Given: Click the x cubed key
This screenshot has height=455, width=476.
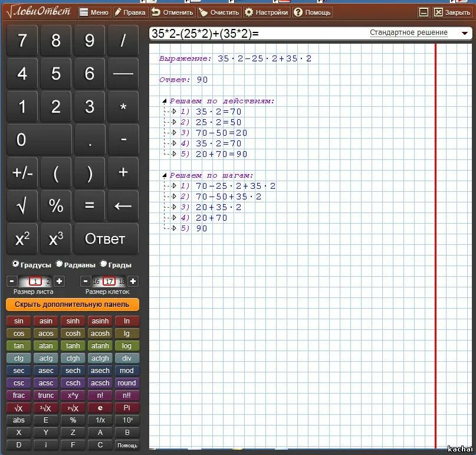Looking at the screenshot, I should [x=56, y=239].
